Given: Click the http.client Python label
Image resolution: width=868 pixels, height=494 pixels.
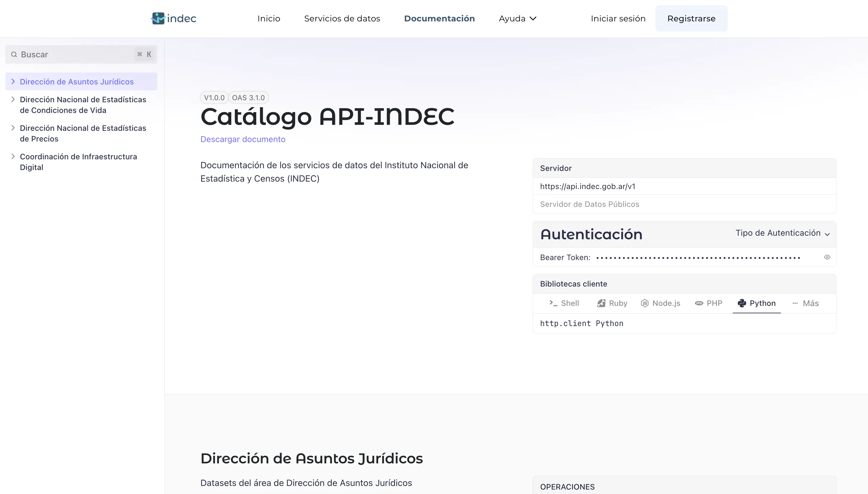Looking at the screenshot, I should click(x=582, y=323).
